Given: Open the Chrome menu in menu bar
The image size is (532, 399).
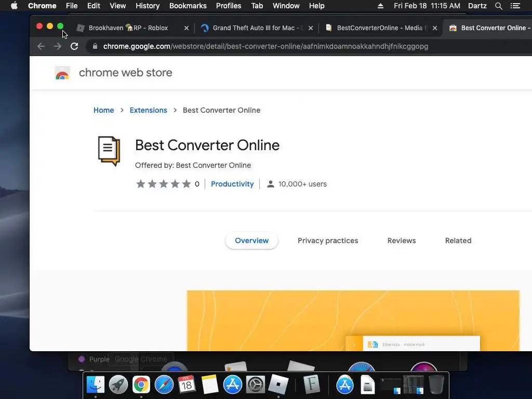Looking at the screenshot, I should coord(42,6).
